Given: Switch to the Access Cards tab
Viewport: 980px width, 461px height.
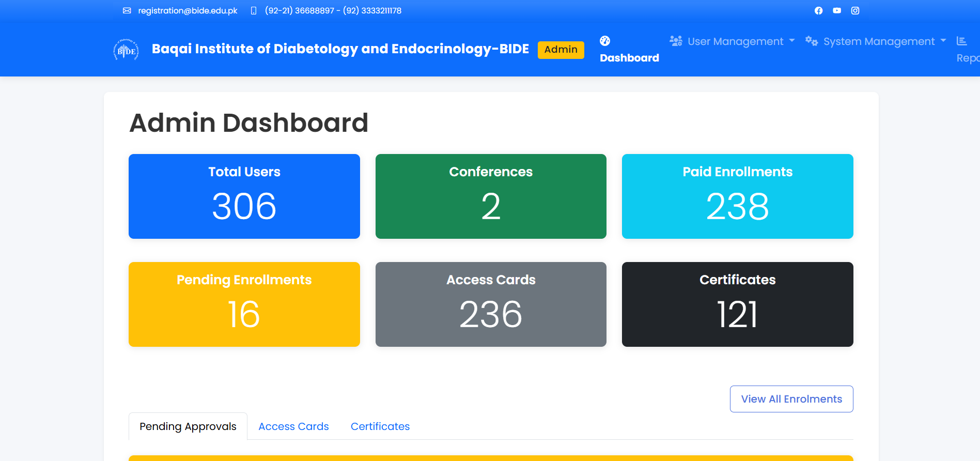Looking at the screenshot, I should point(293,426).
